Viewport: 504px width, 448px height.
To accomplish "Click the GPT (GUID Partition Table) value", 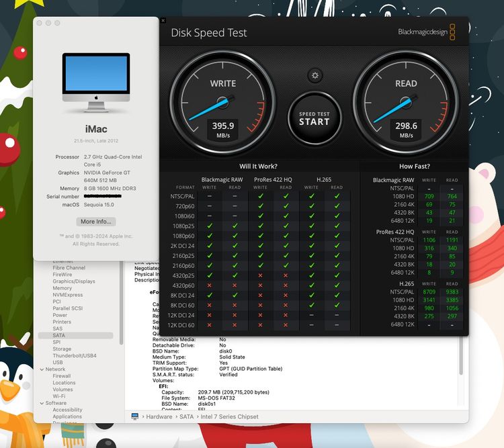I will [251, 369].
